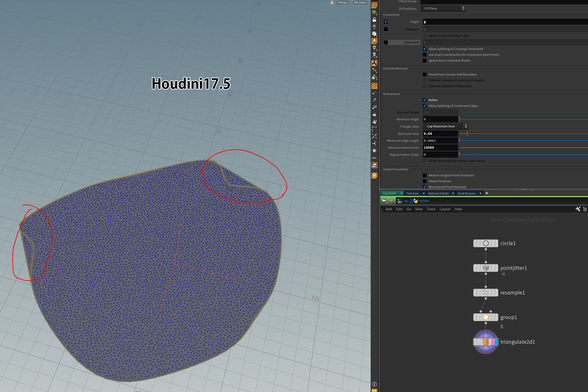Image resolution: width=588 pixels, height=392 pixels.
Task: Enable Use Exact Construction for Constraint Split Points
Action: (425, 55)
